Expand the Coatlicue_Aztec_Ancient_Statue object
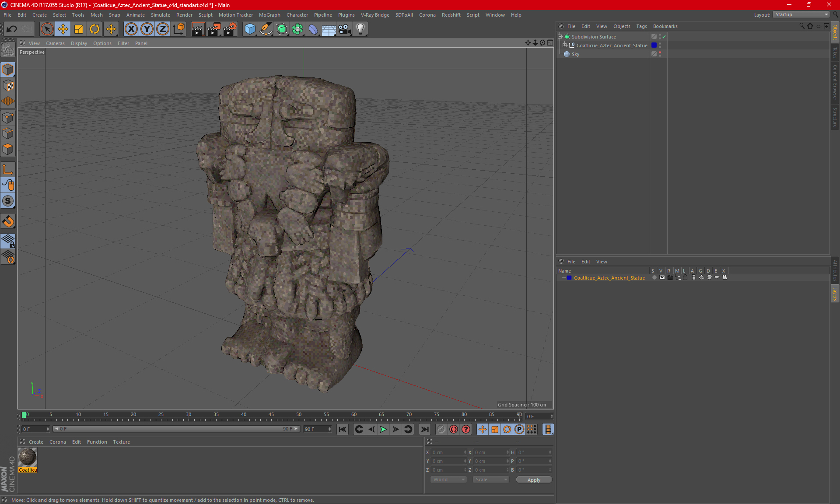This screenshot has height=504, width=840. pos(565,45)
